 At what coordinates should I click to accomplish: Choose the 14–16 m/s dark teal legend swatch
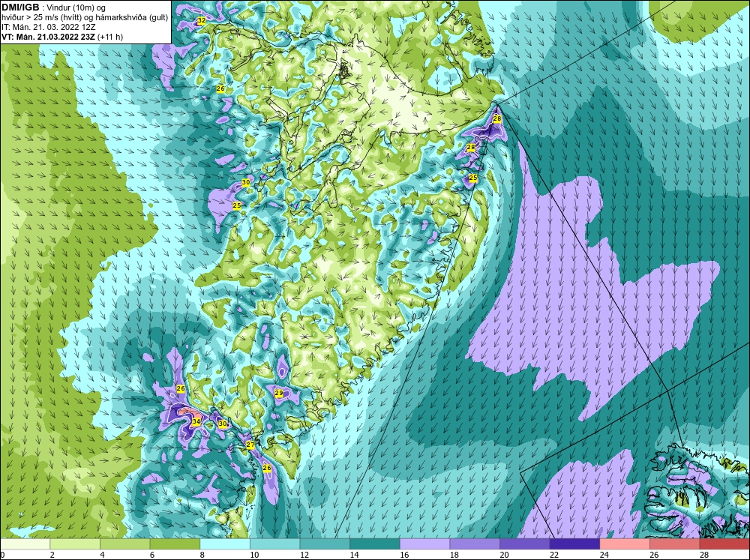click(x=375, y=544)
